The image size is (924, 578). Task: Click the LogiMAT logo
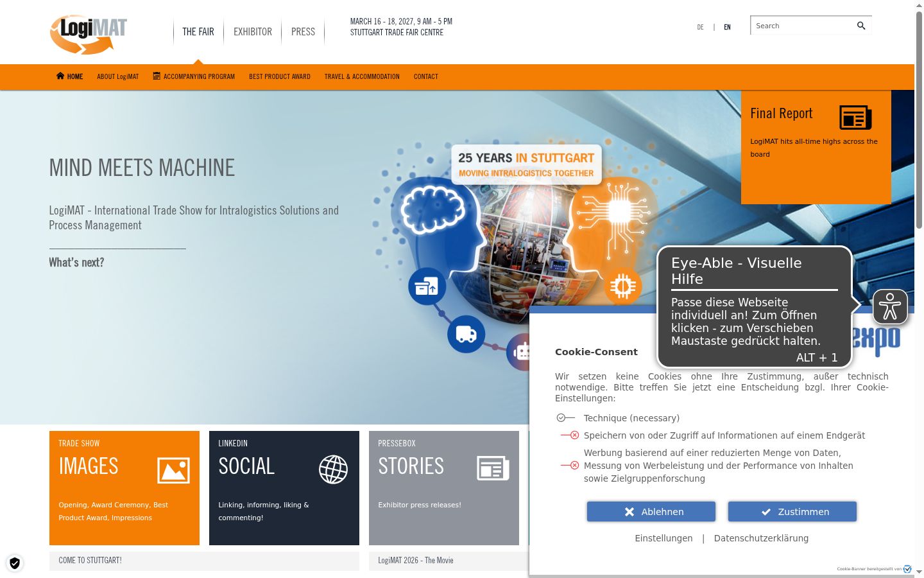pos(89,34)
